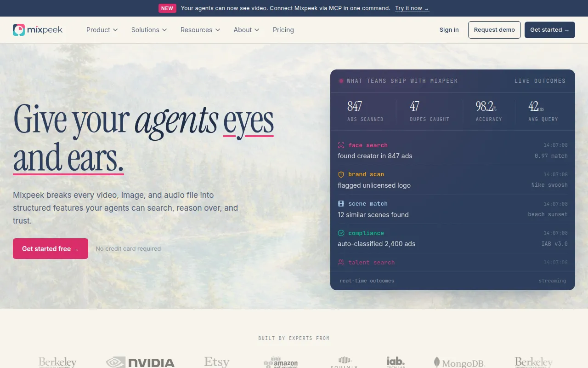Click the 'Nike swoosh' label

pos(549,185)
